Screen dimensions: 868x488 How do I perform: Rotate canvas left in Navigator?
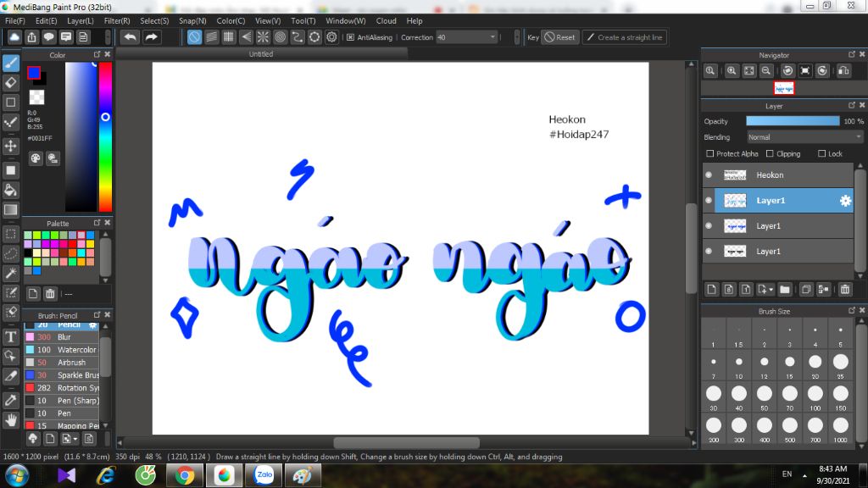[x=787, y=71]
